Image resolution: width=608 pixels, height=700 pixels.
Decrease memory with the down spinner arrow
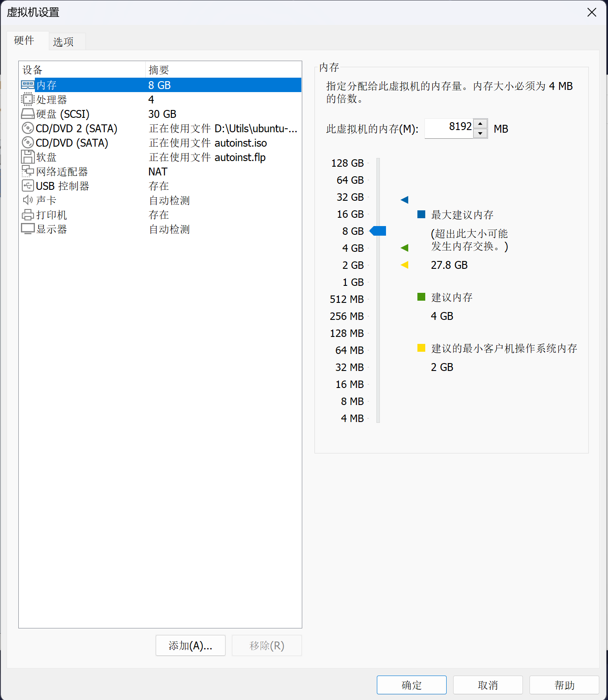coord(480,134)
